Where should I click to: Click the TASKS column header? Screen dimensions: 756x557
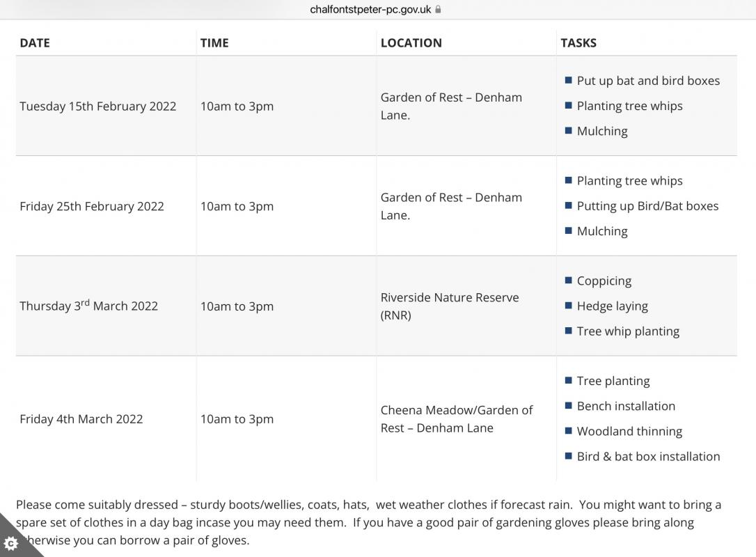[578, 43]
